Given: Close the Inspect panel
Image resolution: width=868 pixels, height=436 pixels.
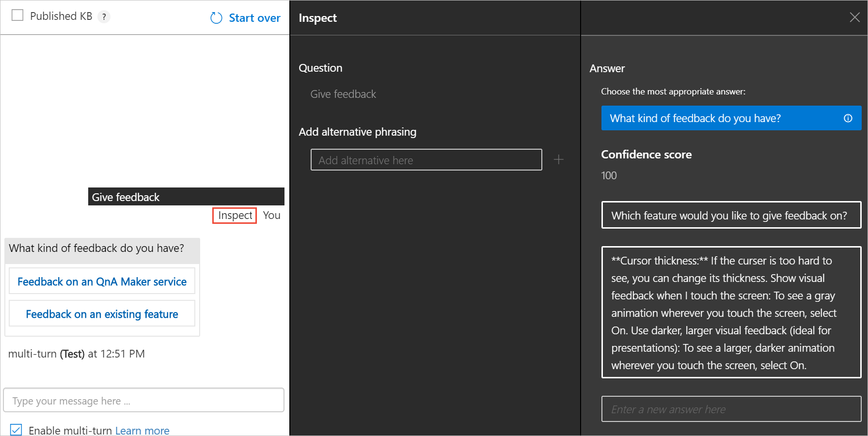Looking at the screenshot, I should pos(854,17).
